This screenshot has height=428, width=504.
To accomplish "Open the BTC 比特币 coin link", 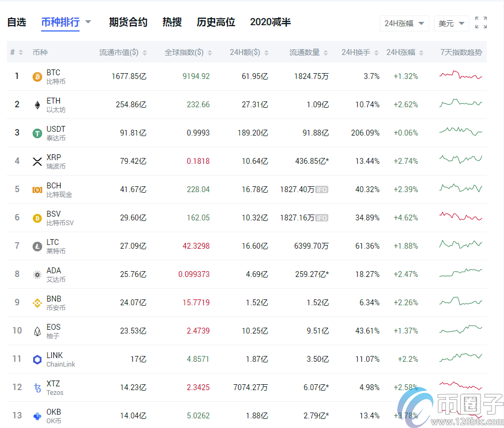I will [x=56, y=77].
